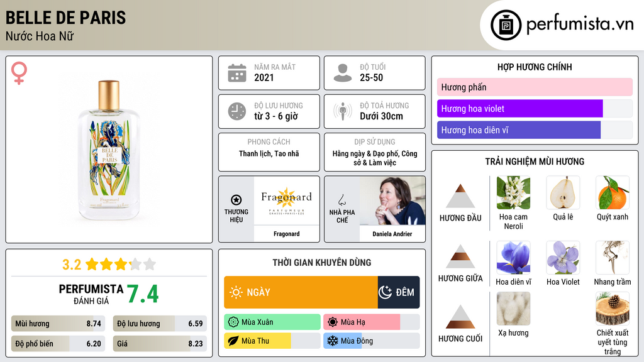Click the green 7.4 Perfumista score

point(142,294)
